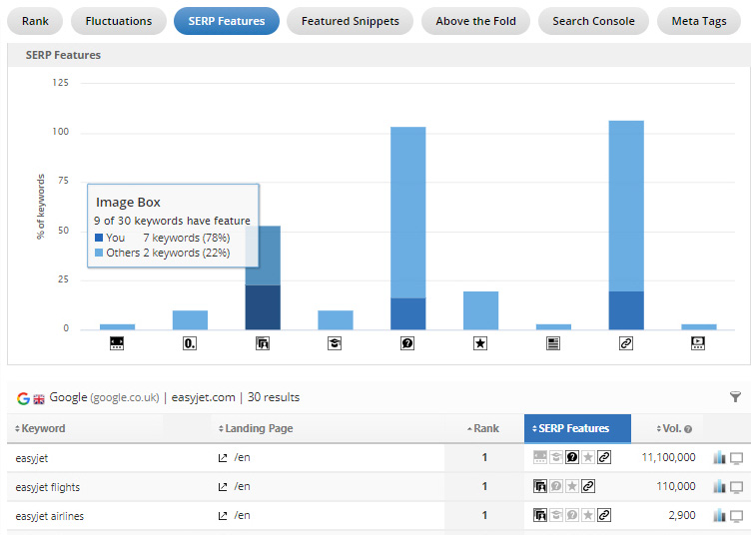756x535 pixels.
Task: Click the knowledge graduation-cap icon under chart
Action: (335, 343)
